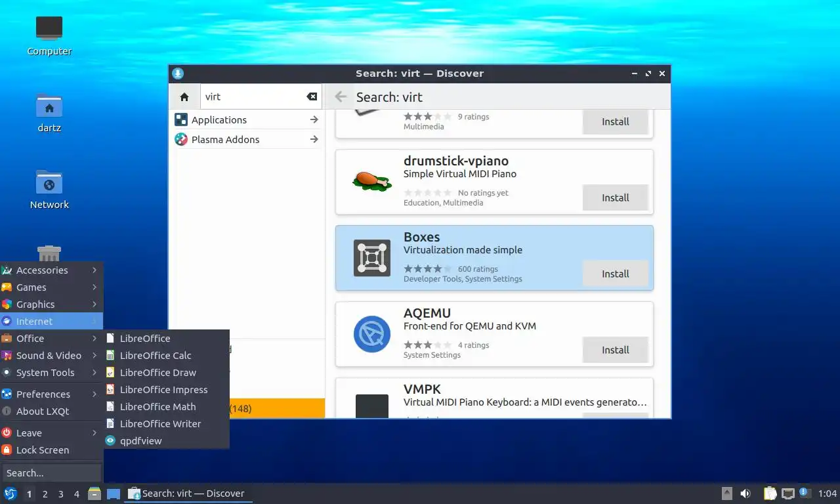This screenshot has width=840, height=504.
Task: Click 'Simple Virtual MIDI Piano' description
Action: point(460,174)
